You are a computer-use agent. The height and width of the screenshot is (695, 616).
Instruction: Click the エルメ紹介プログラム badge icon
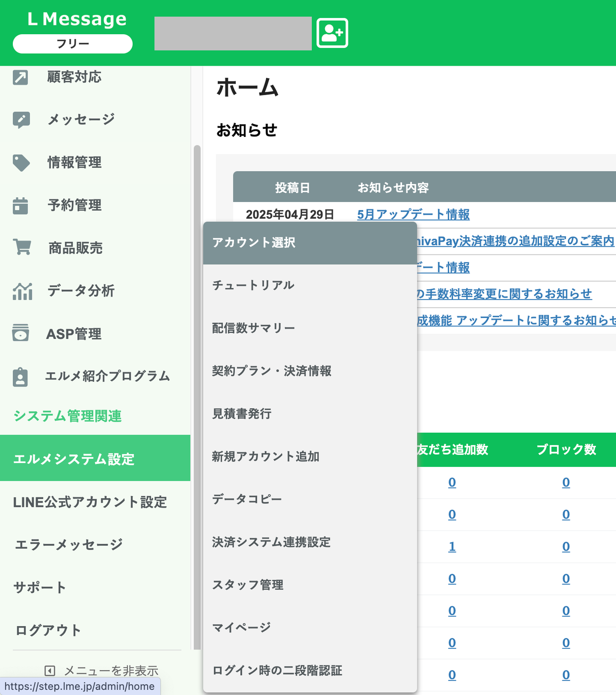tap(20, 376)
